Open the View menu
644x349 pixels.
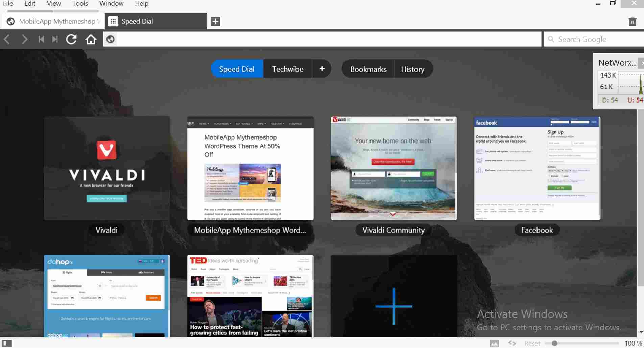point(54,4)
